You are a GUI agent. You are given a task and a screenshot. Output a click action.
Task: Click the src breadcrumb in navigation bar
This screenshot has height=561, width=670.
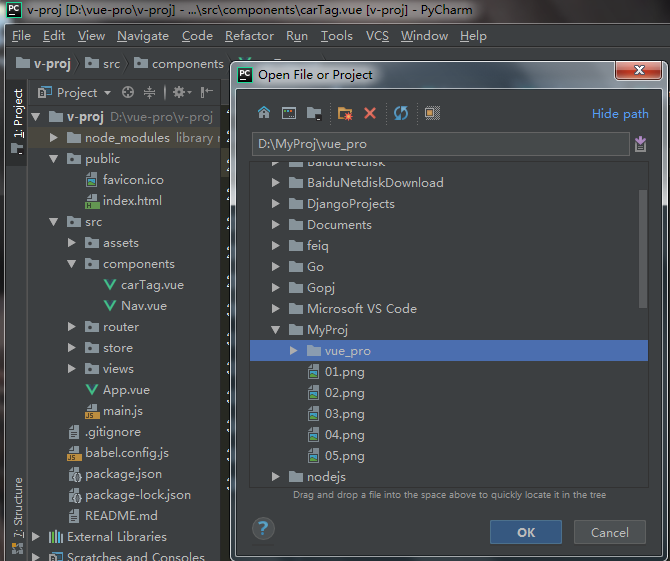pyautogui.click(x=103, y=64)
